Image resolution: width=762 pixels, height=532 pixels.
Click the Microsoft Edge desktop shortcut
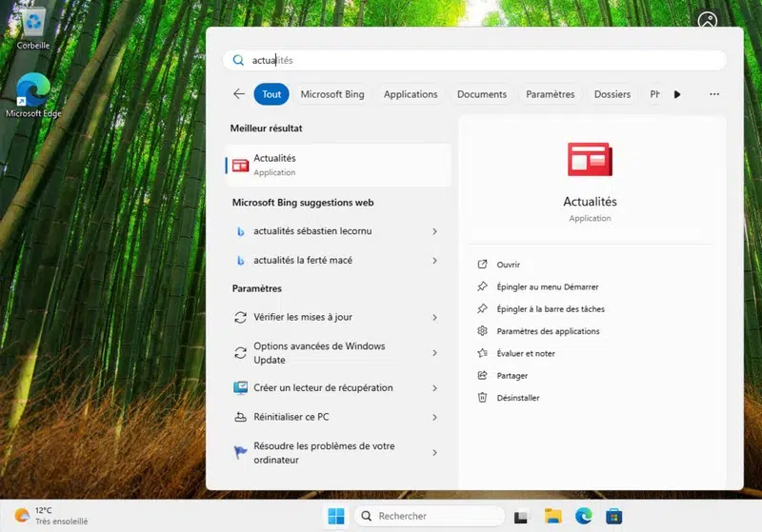pos(33,92)
